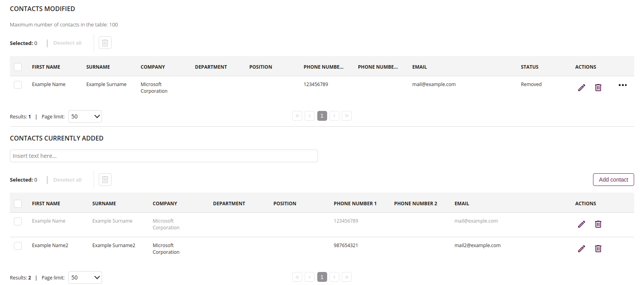Screen dimensions: 644x285
Task: Open Page limit dropdown in Currently Added
Action: point(85,277)
